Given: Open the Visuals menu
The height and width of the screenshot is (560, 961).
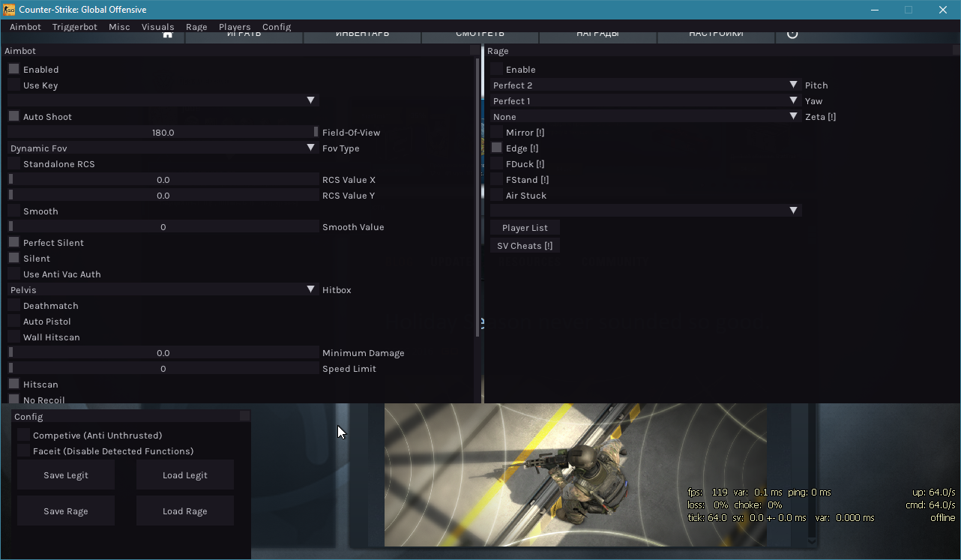Looking at the screenshot, I should (158, 26).
